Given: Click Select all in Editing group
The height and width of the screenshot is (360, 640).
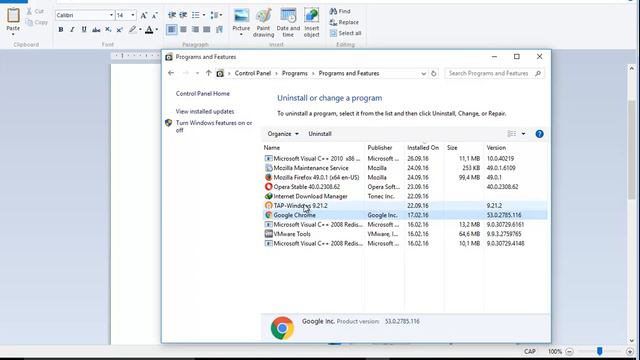Looking at the screenshot, I should click(x=346, y=33).
